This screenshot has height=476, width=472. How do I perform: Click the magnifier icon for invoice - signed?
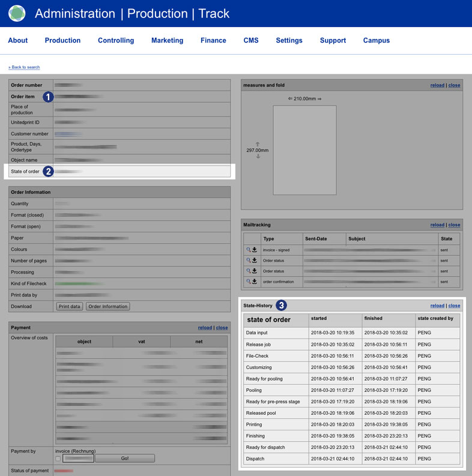(248, 250)
